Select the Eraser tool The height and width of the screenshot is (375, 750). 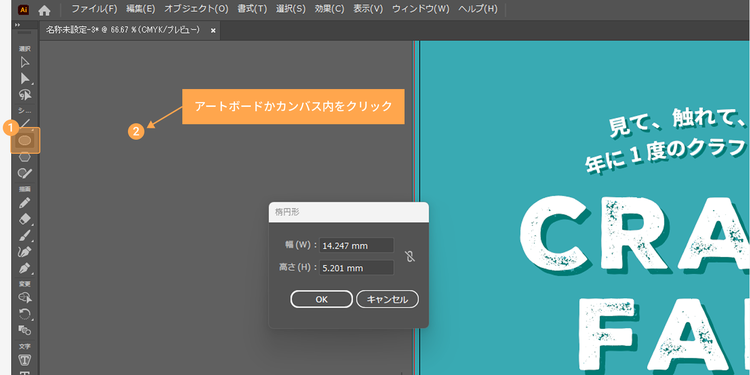[25, 219]
